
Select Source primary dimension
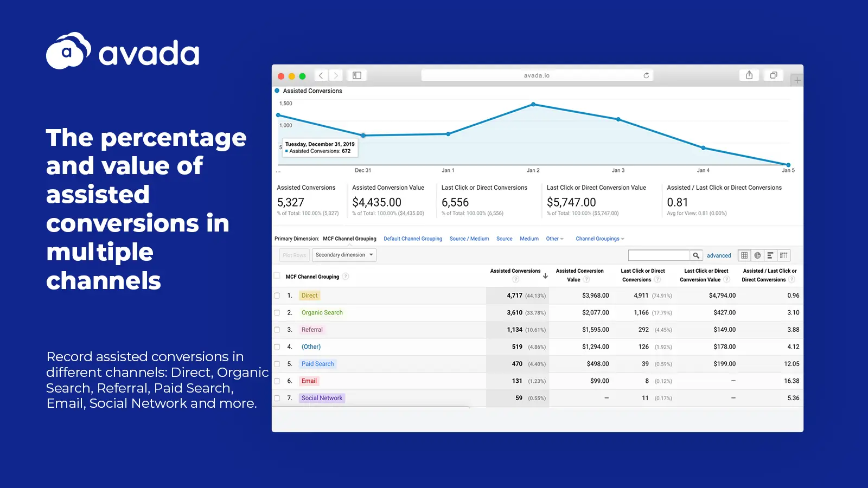click(505, 239)
